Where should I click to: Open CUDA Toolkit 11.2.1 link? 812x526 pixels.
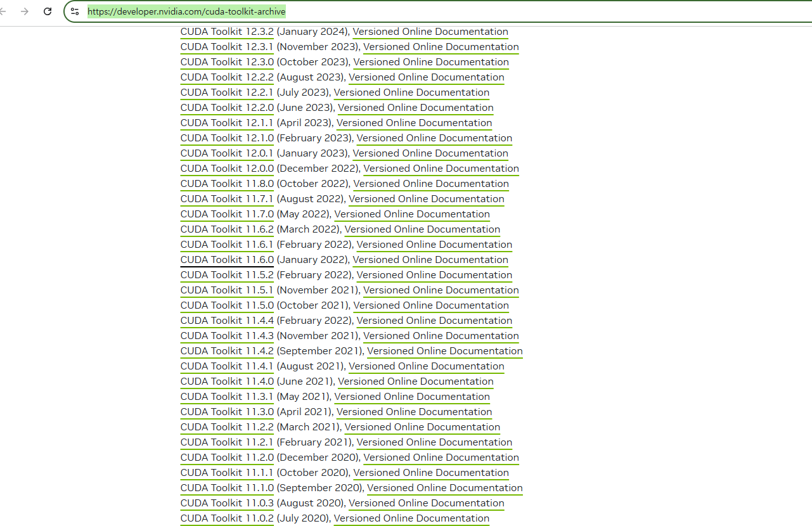tap(227, 442)
